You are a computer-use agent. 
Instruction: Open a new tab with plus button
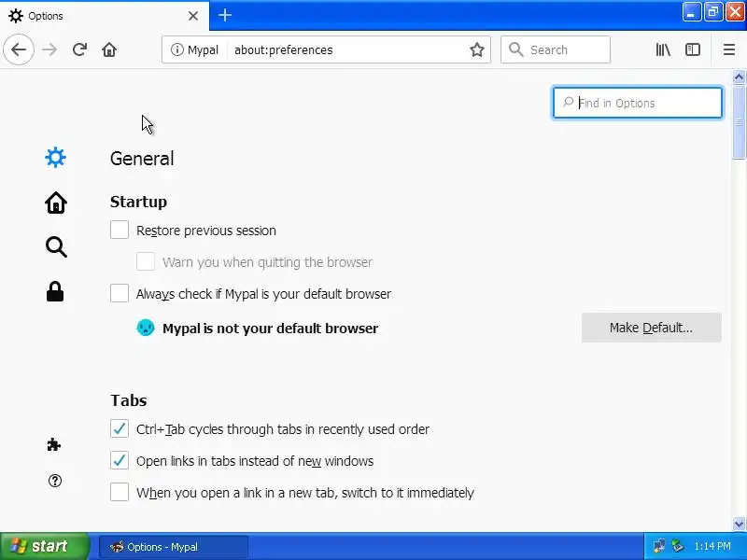225,15
